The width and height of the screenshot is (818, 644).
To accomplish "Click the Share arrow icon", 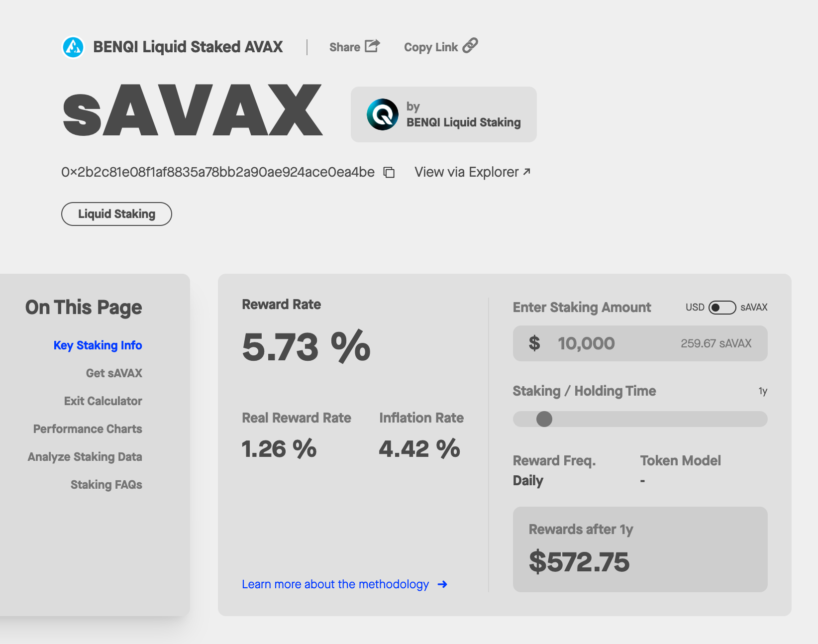I will [x=372, y=46].
